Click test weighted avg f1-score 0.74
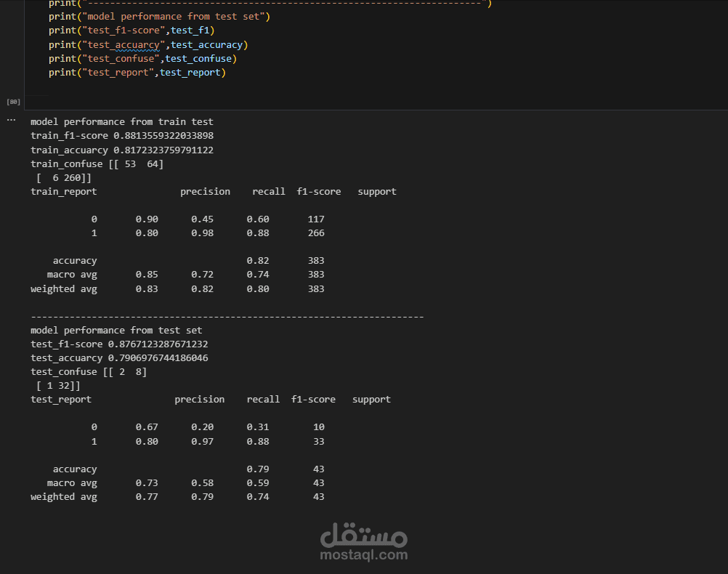728x574 pixels. (258, 497)
